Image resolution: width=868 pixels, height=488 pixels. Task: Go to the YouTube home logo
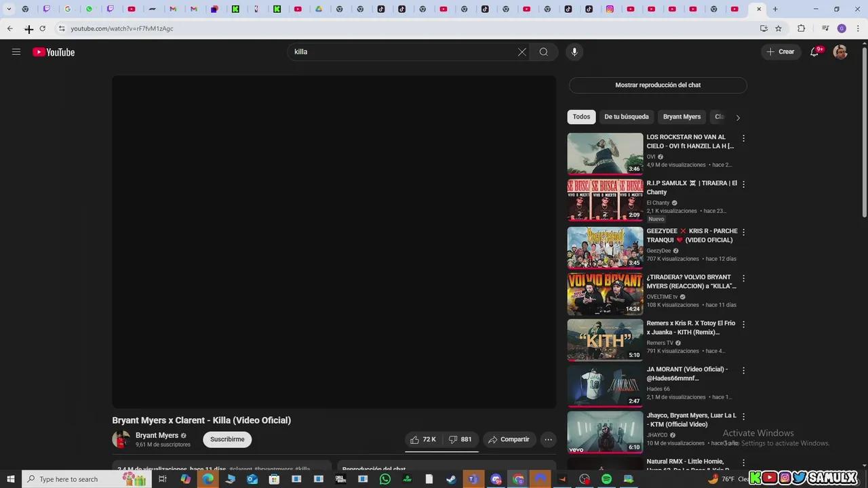[x=54, y=52]
